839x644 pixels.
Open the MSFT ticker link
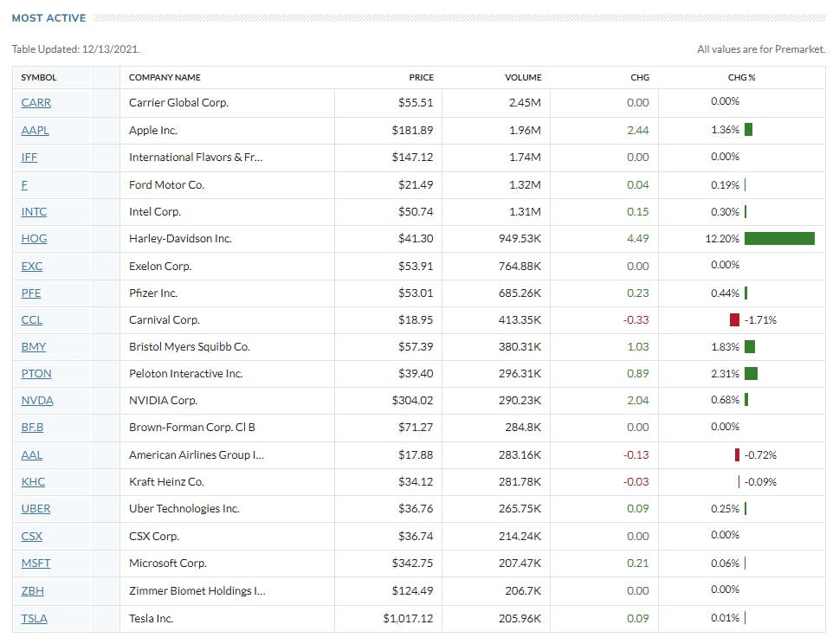(x=35, y=563)
